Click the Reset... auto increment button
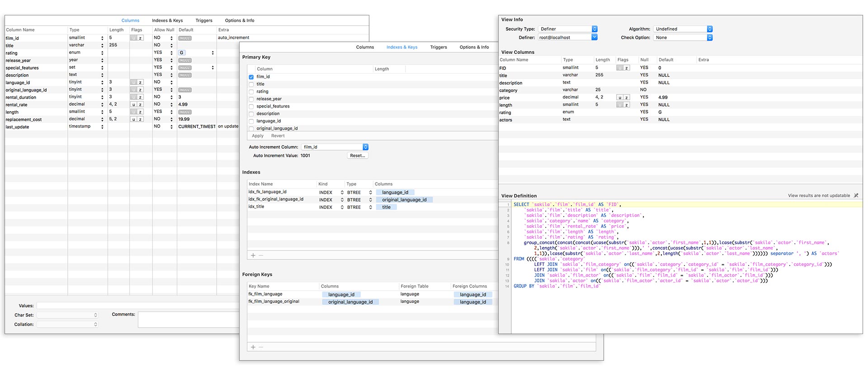 (x=358, y=156)
